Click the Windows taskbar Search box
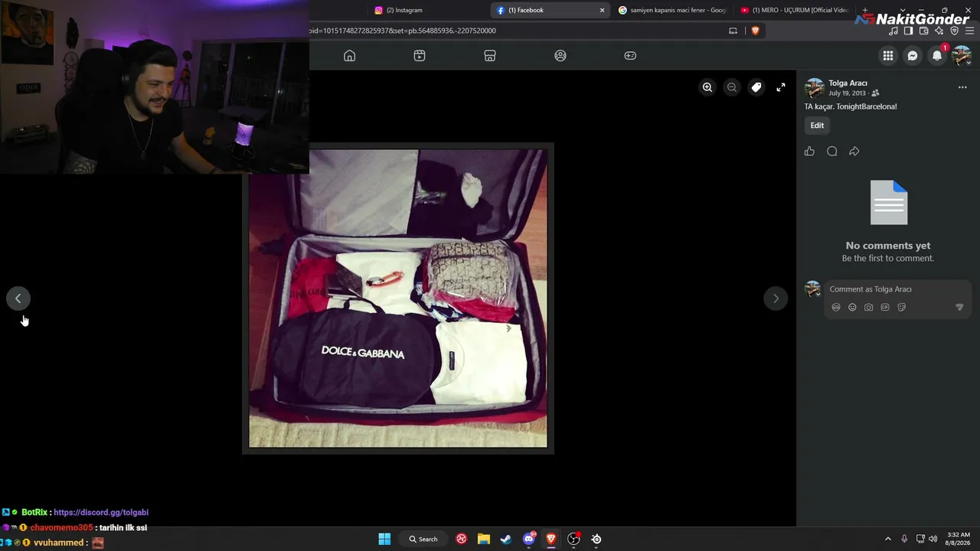Screen dimensions: 980x551 point(423,539)
